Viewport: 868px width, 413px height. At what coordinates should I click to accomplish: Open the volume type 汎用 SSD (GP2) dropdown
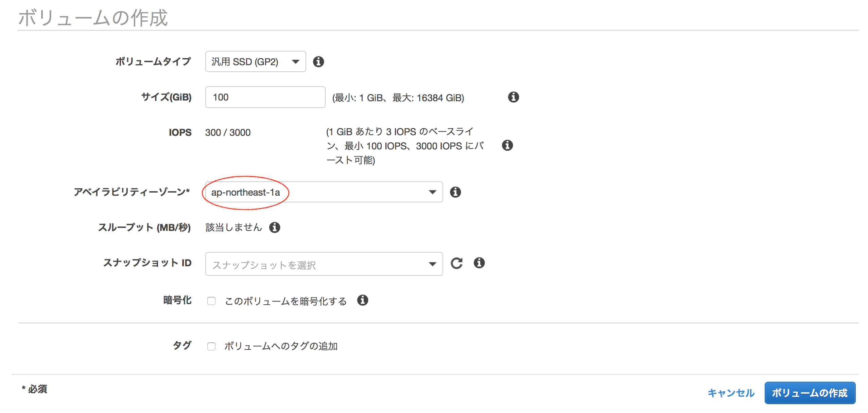255,61
